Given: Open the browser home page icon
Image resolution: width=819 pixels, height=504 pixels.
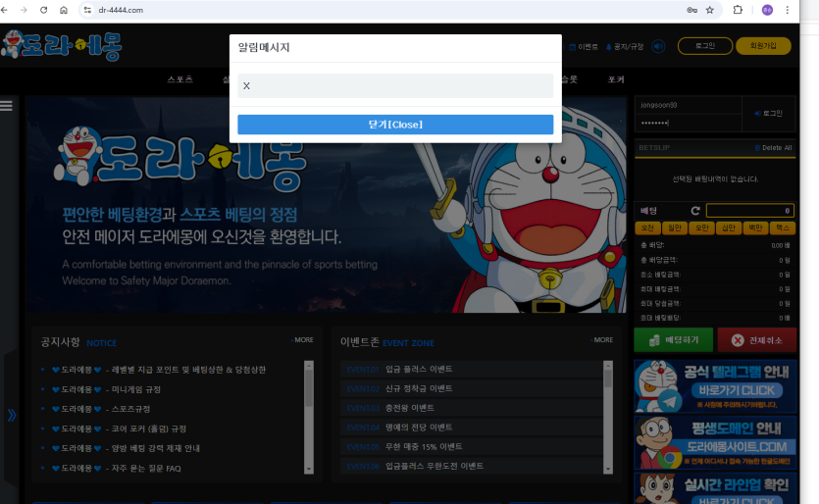Looking at the screenshot, I should click(x=63, y=10).
